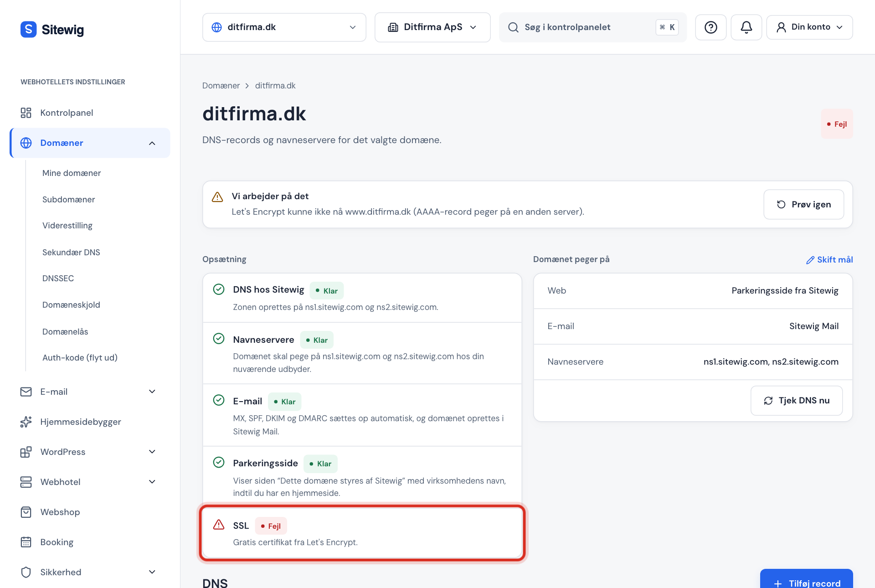Image resolution: width=875 pixels, height=588 pixels.
Task: Click the Prøv igen button
Action: pos(803,204)
